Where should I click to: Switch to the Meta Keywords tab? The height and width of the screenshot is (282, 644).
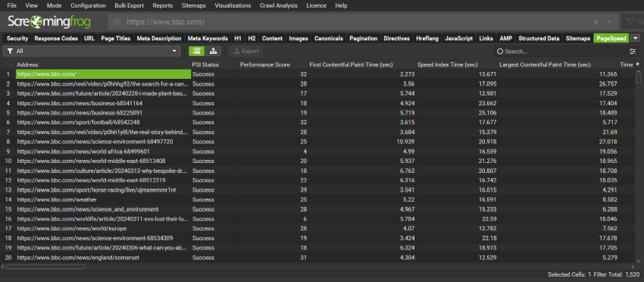pyautogui.click(x=208, y=38)
